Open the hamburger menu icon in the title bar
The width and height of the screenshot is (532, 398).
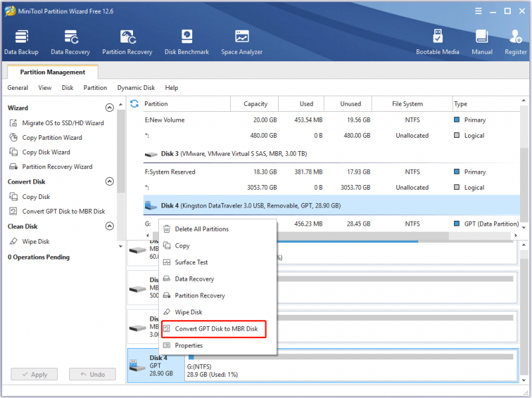tap(478, 11)
